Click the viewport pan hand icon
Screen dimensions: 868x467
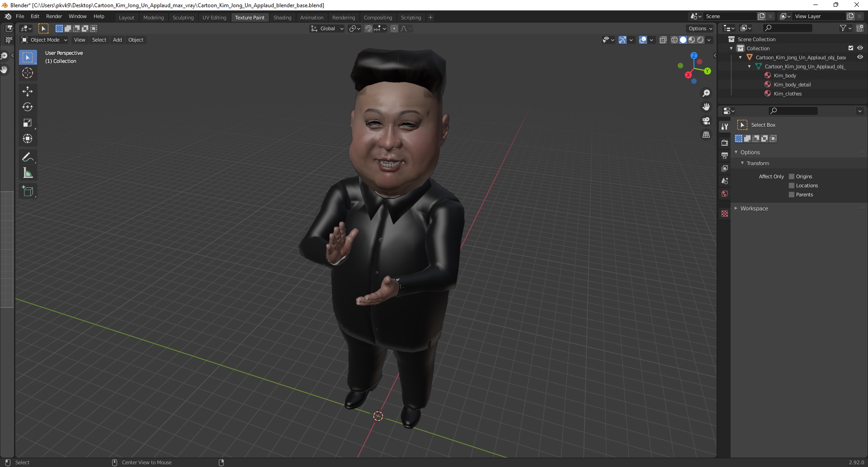coord(706,107)
